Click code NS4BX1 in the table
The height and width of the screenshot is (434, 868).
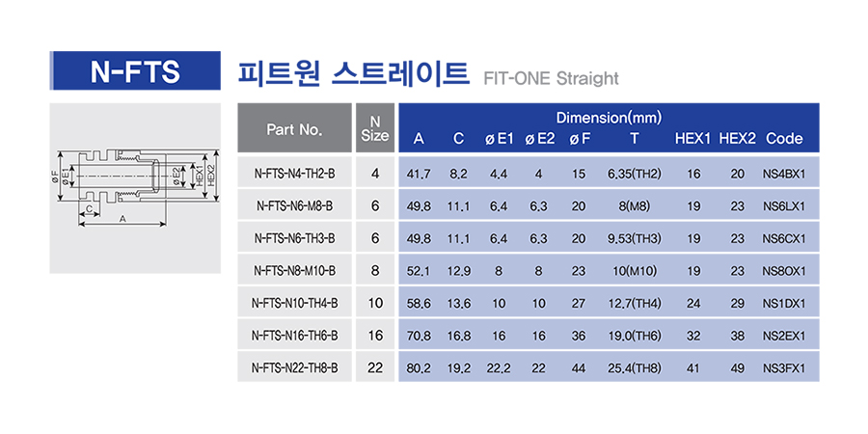tap(783, 175)
